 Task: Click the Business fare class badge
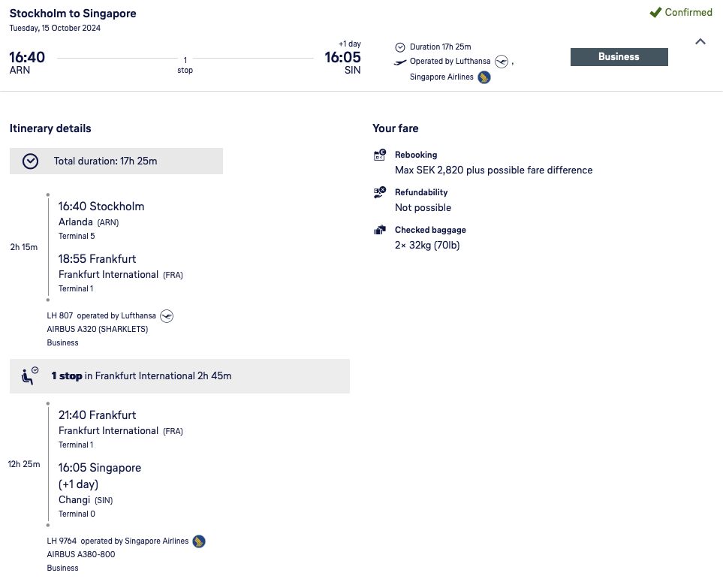point(619,57)
